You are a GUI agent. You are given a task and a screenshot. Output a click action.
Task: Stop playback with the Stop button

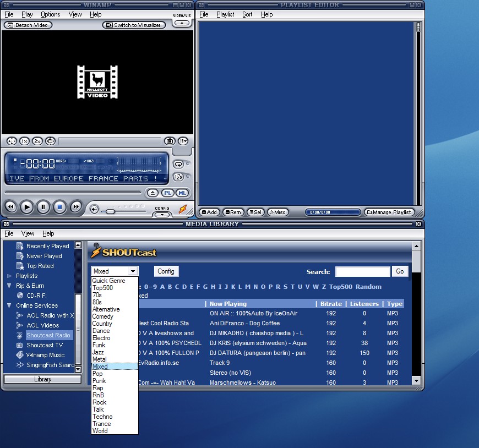coord(59,207)
